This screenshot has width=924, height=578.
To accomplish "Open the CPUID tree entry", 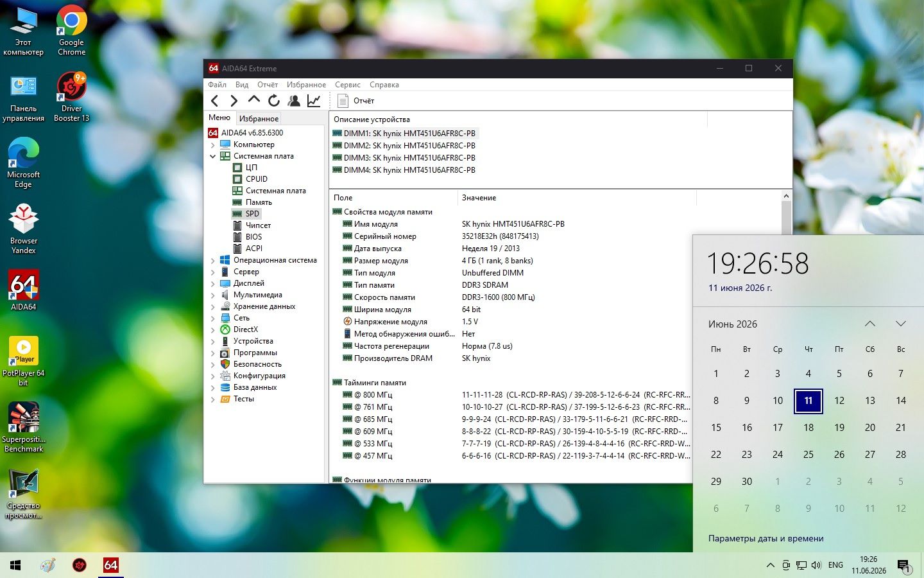I will tap(256, 179).
